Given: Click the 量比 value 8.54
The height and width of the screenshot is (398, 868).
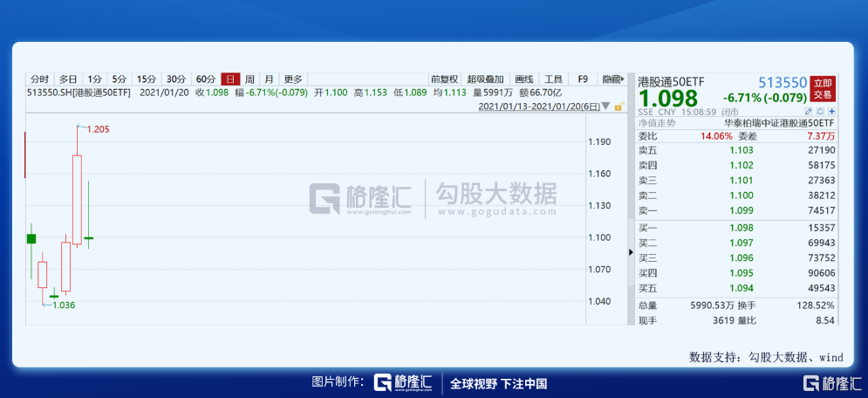Looking at the screenshot, I should coord(826,320).
